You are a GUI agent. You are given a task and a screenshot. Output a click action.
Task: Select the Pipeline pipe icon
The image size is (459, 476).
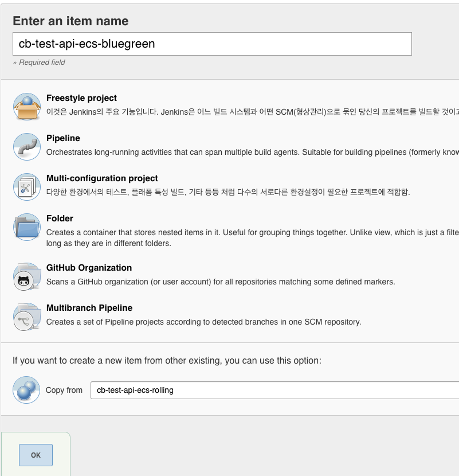pyautogui.click(x=27, y=147)
